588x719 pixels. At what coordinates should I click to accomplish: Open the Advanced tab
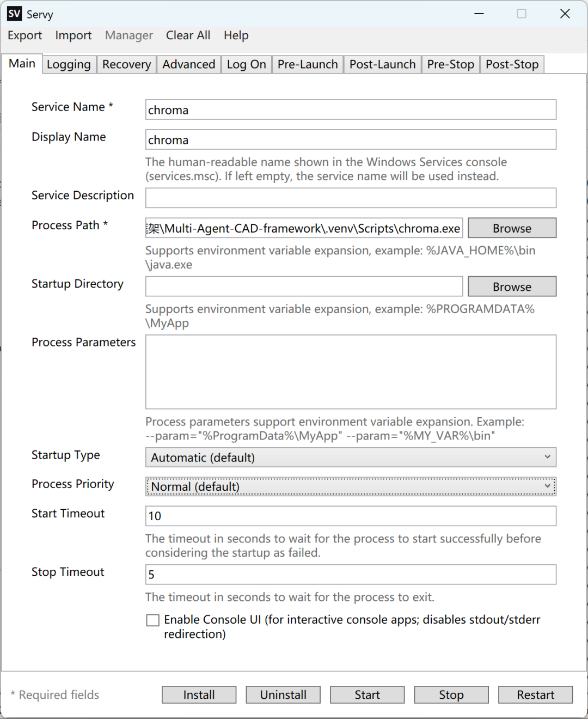[x=189, y=64]
